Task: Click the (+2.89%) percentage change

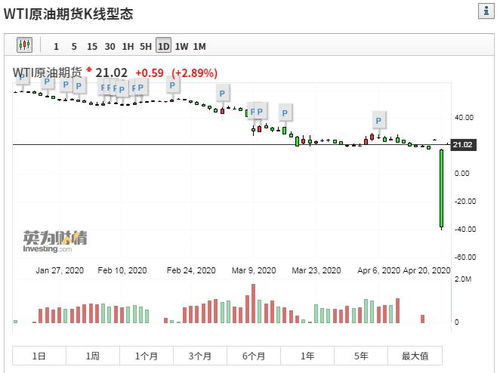Action: pyautogui.click(x=195, y=73)
